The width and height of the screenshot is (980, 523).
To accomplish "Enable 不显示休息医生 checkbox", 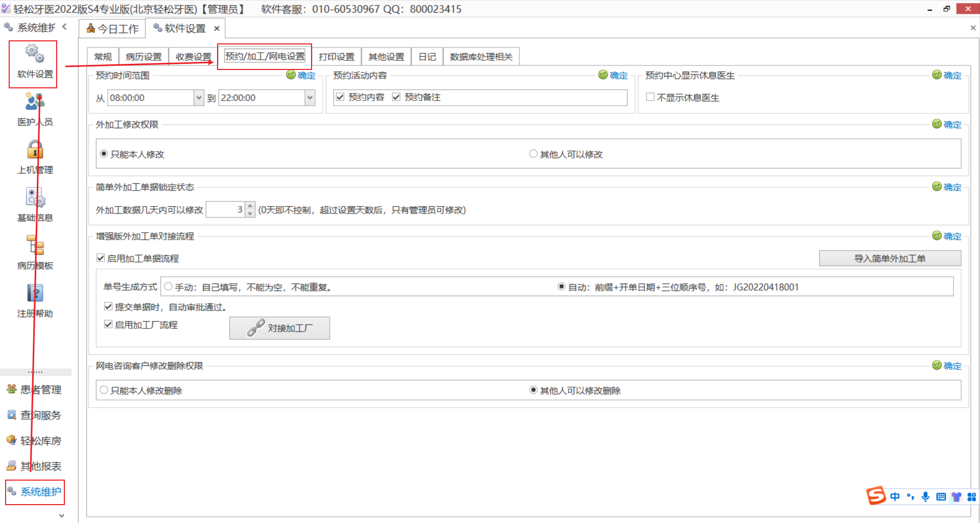I will point(650,97).
